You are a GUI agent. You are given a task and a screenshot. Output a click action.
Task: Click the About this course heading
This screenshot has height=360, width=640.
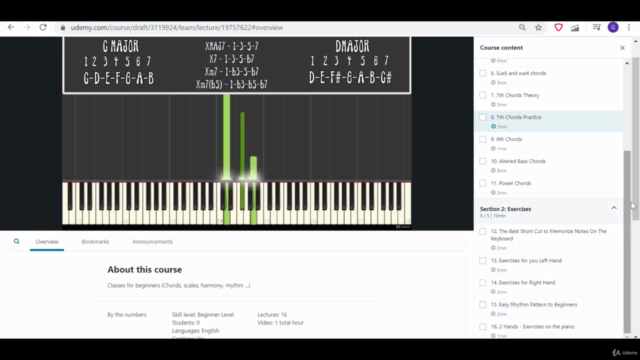(x=144, y=270)
